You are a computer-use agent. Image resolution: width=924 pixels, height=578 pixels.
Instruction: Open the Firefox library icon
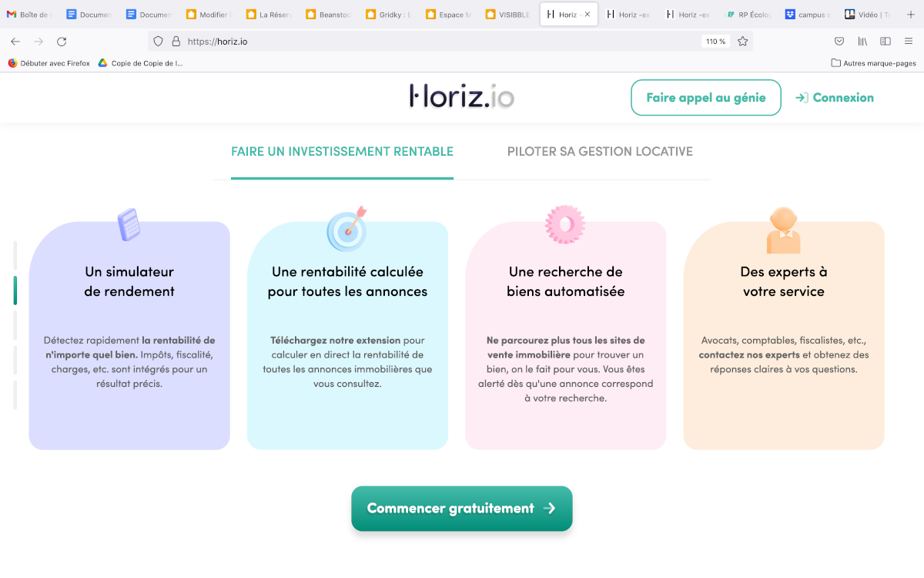click(862, 42)
